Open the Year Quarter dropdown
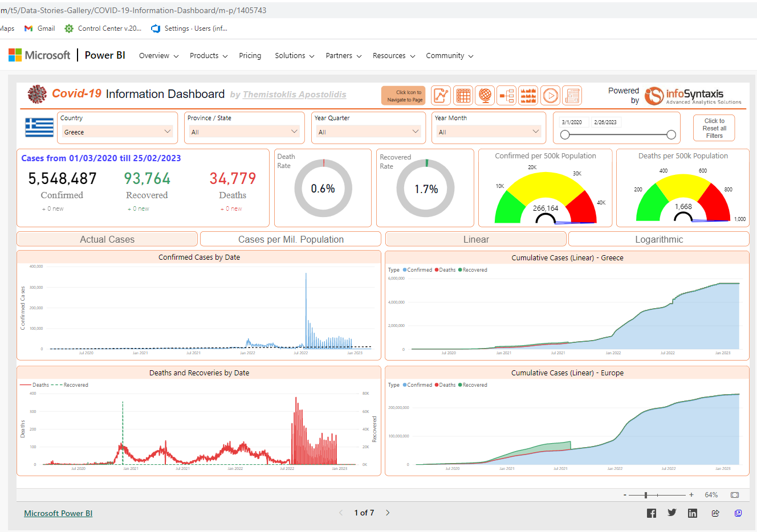The image size is (757, 532). pos(369,132)
